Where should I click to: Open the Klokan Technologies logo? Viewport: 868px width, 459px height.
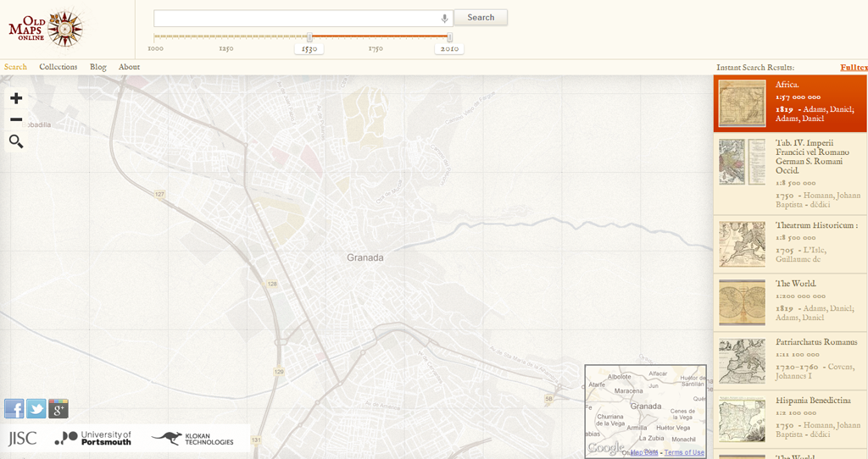(192, 439)
